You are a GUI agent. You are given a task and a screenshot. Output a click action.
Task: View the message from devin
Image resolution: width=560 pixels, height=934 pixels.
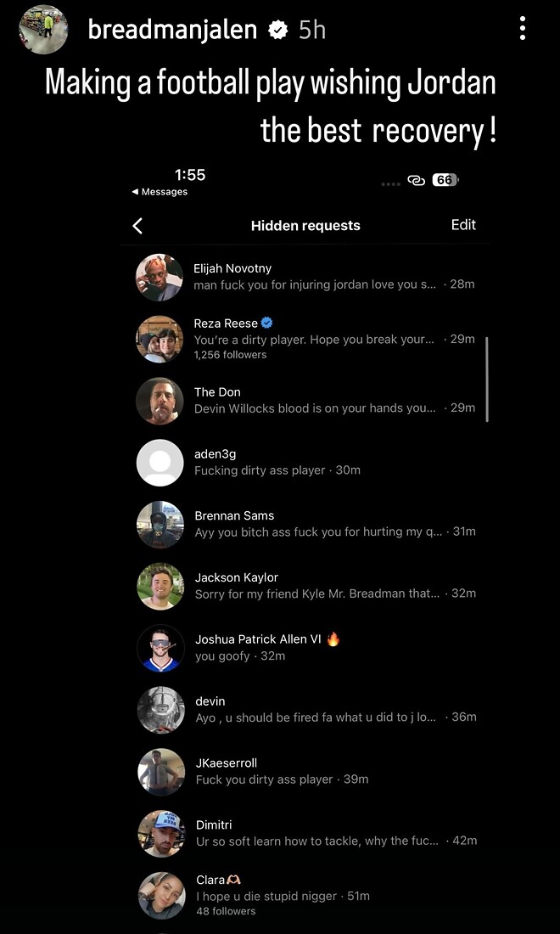306,710
